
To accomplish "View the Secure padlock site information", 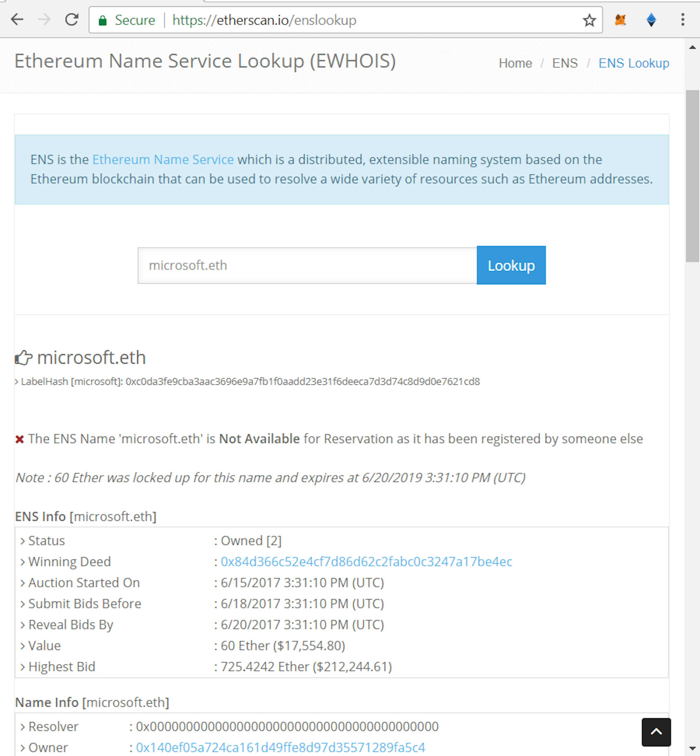I will [104, 20].
